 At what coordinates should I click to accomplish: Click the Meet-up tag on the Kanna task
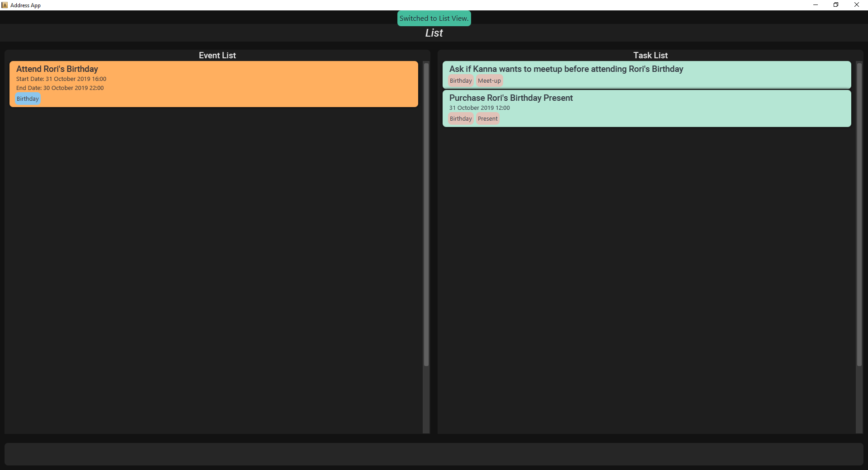coord(489,81)
